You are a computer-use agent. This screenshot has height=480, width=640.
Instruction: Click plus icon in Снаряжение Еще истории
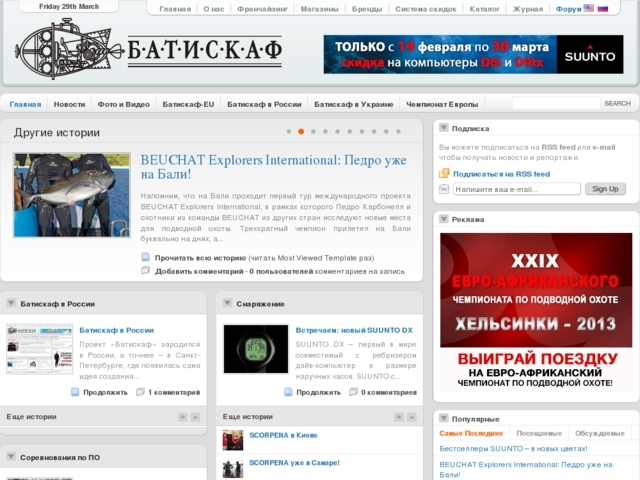[399, 417]
